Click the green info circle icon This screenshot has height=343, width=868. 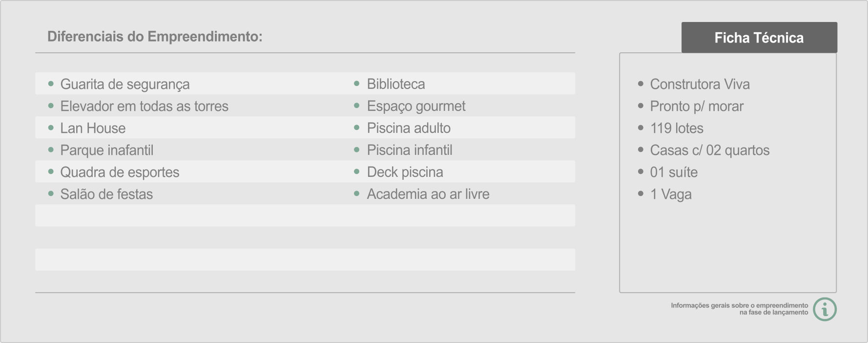825,309
